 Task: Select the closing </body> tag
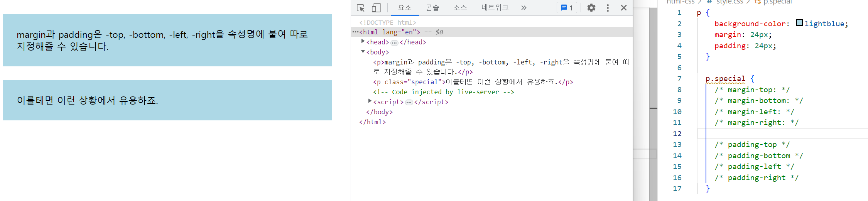pos(379,112)
